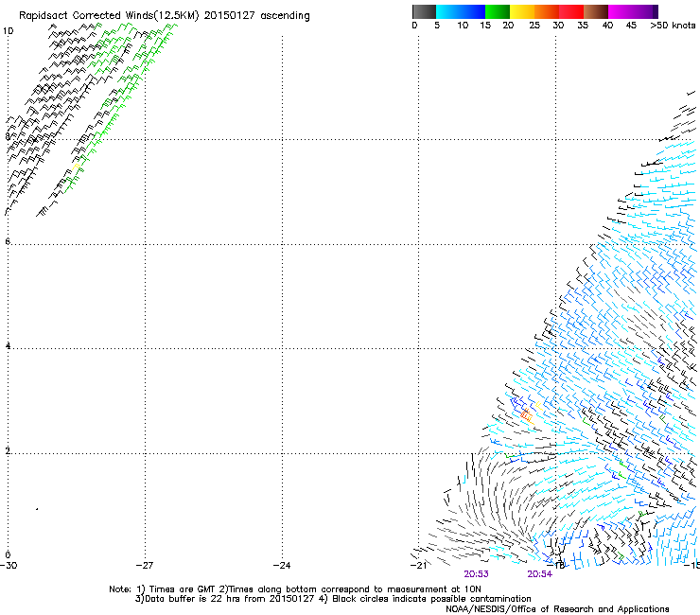Screen dimensions: 700x615
Task: Select the orange 25-30 knots legend segment
Action: pos(547,11)
